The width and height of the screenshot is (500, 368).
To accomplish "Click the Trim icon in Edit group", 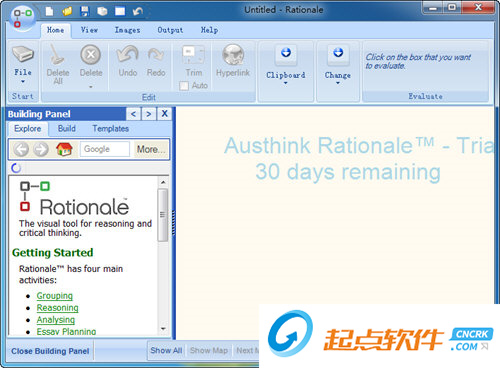I will (x=193, y=55).
